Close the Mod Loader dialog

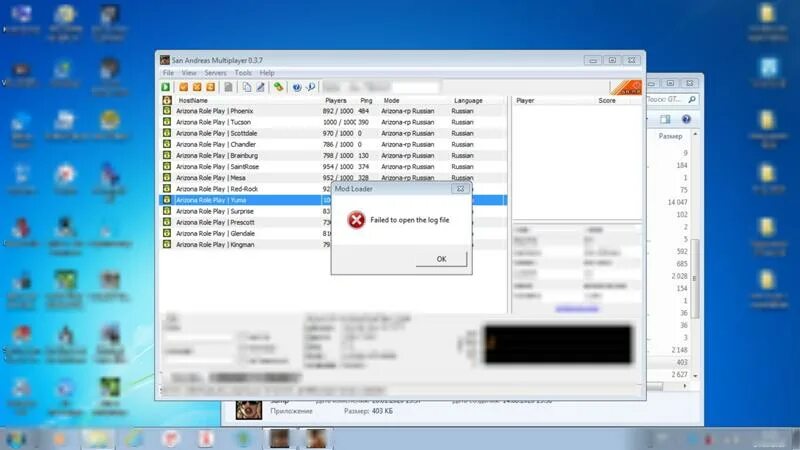click(460, 189)
